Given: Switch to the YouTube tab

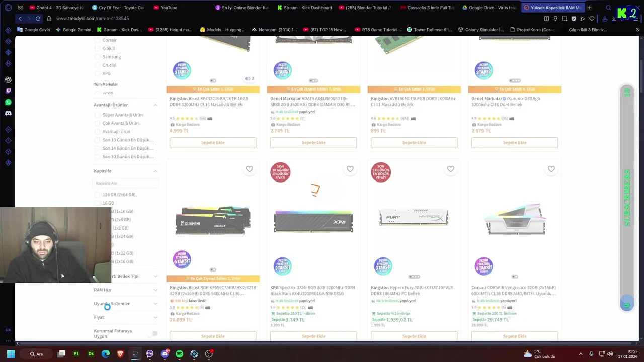Looking at the screenshot, I should (x=180, y=8).
